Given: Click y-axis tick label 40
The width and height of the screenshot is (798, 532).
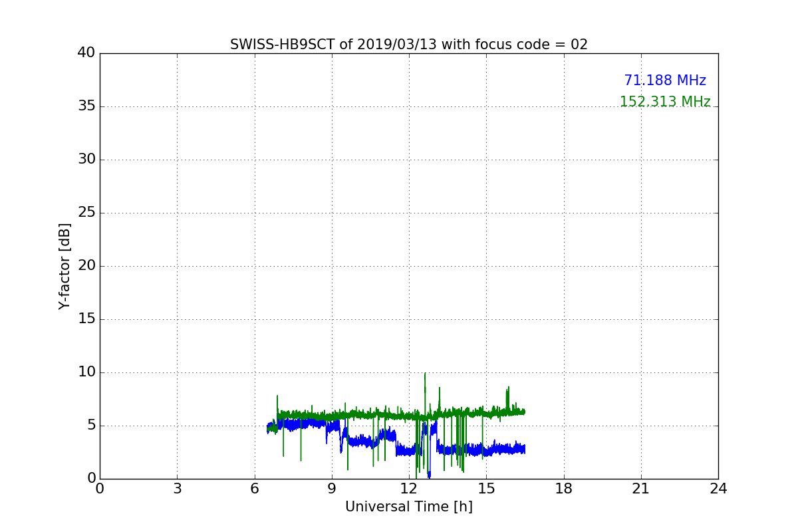Looking at the screenshot, I should pyautogui.click(x=86, y=53).
